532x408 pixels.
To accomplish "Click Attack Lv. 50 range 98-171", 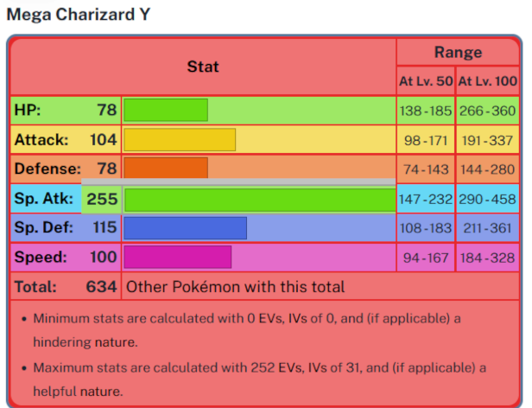I will point(426,140).
